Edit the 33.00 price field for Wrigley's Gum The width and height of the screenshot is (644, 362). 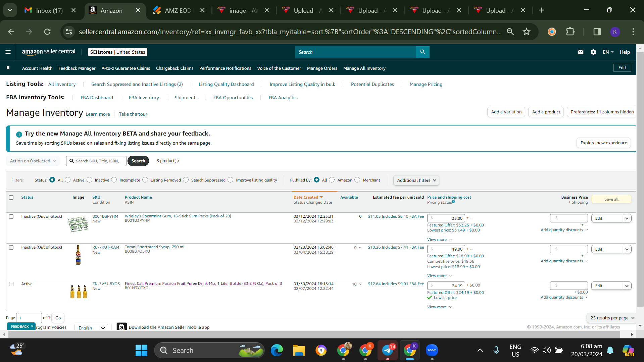tap(446, 218)
